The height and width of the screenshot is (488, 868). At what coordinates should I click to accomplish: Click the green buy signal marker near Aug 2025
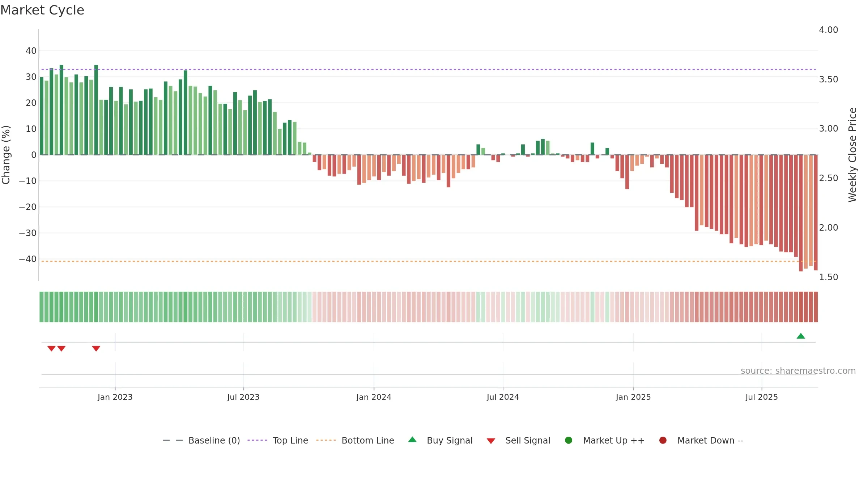tap(801, 336)
